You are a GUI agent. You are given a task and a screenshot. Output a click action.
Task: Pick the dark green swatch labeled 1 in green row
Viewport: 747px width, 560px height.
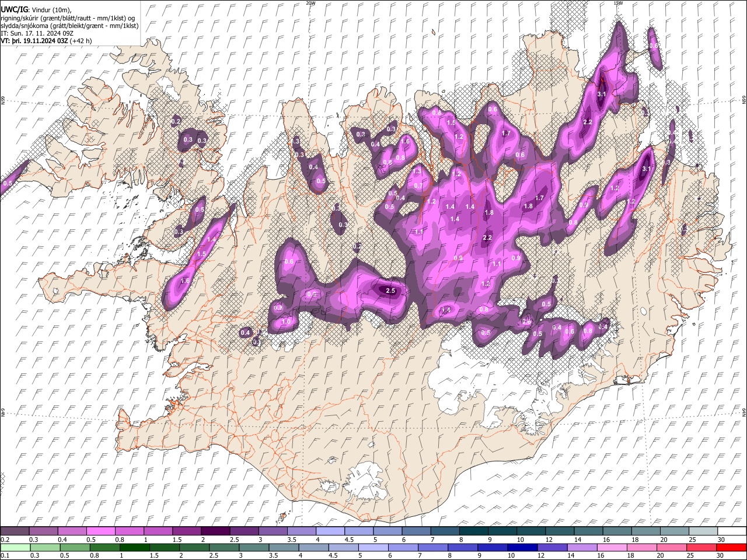coord(134,548)
